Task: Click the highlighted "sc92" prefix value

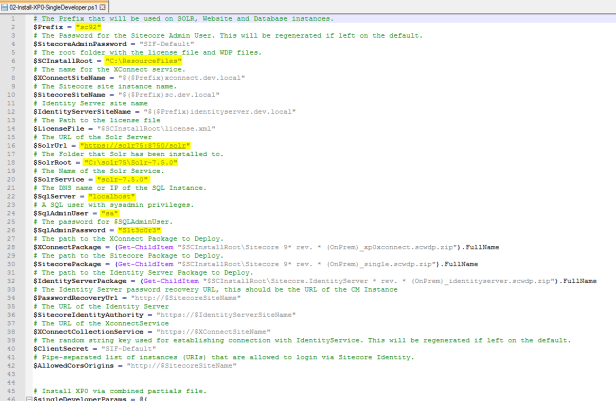Action: (x=92, y=28)
